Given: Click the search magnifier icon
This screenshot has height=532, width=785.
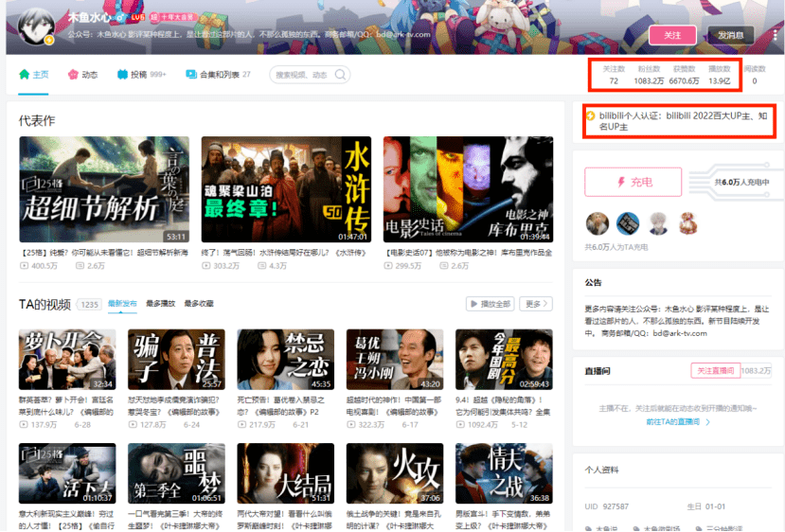Looking at the screenshot, I should 341,75.
